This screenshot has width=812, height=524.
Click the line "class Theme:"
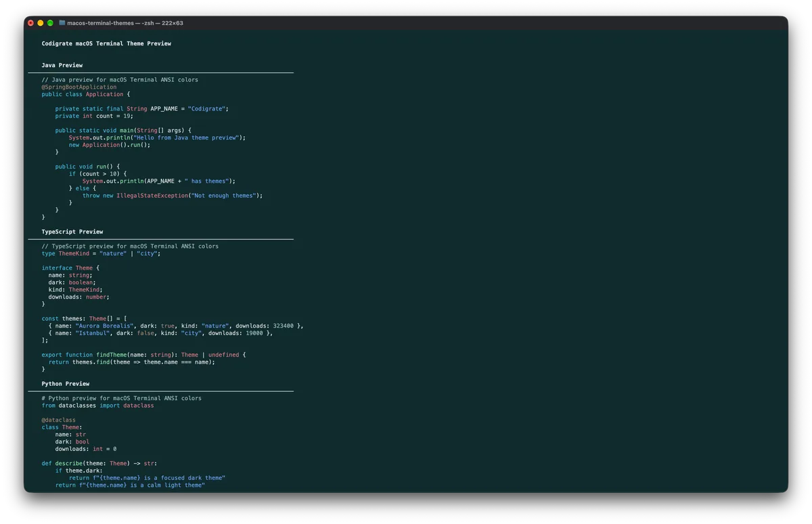tap(62, 427)
